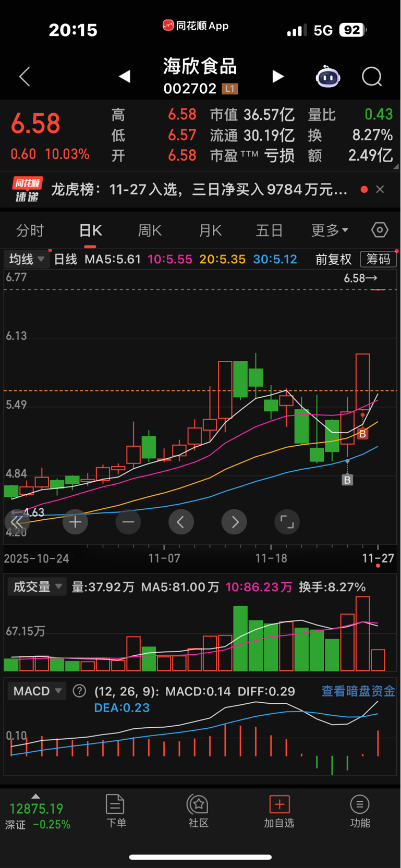Viewport: 401px width, 868px height.
Task: Go to previous stock with left triangle
Action: [x=124, y=77]
